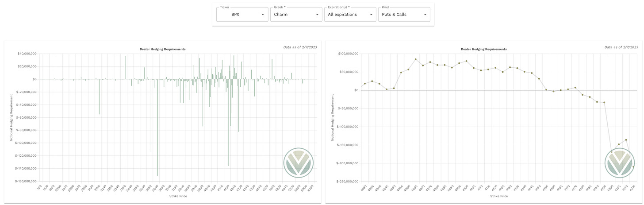Viewport: 644px width, 205px height.
Task: Click 'Data as of 2/7/2023' on bar chart
Action: 300,47
